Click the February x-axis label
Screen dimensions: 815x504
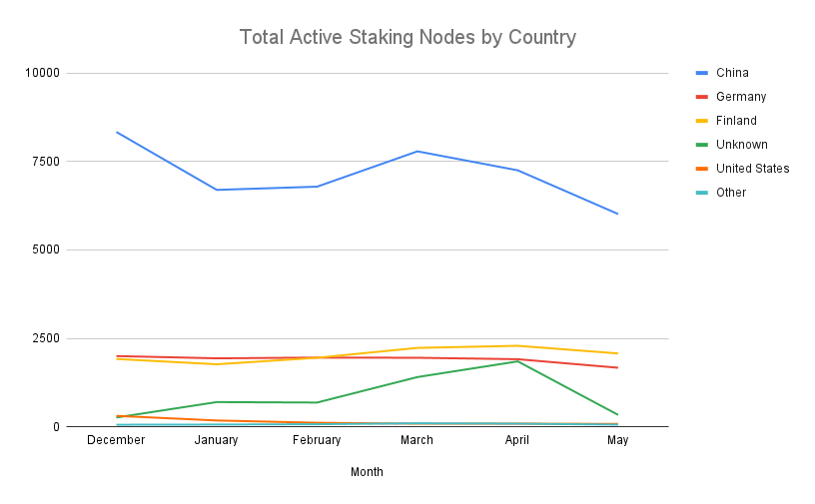(317, 440)
